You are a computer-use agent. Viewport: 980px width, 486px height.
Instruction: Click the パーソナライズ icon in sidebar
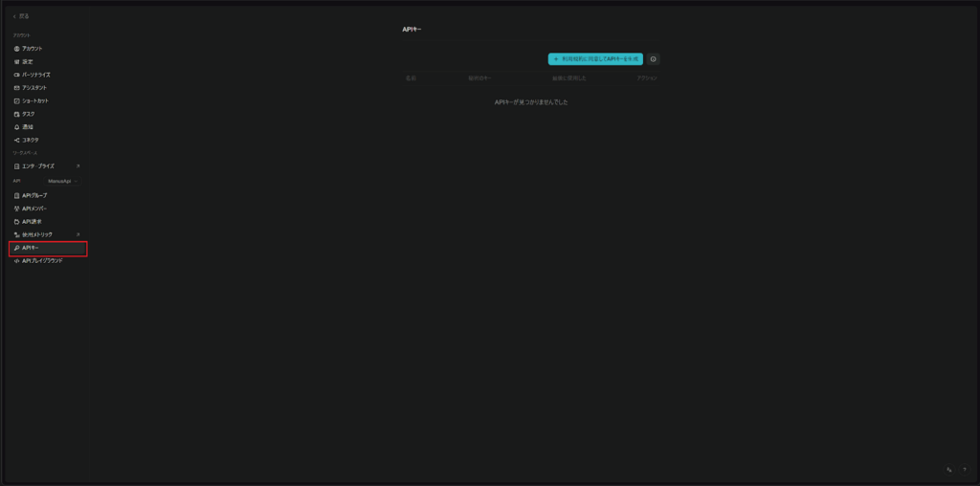[x=16, y=75]
